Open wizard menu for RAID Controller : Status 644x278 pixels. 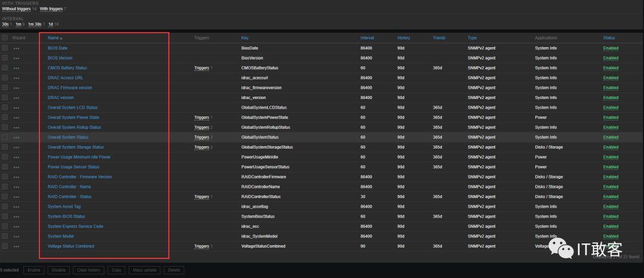click(16, 197)
